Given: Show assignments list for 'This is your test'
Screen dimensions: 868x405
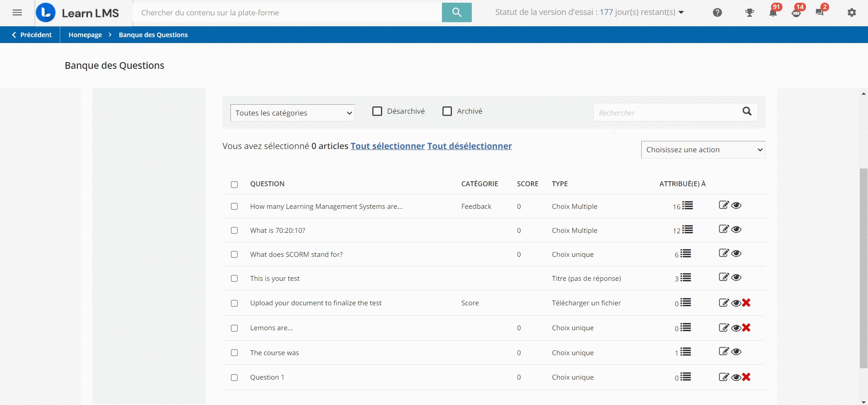Looking at the screenshot, I should (686, 278).
